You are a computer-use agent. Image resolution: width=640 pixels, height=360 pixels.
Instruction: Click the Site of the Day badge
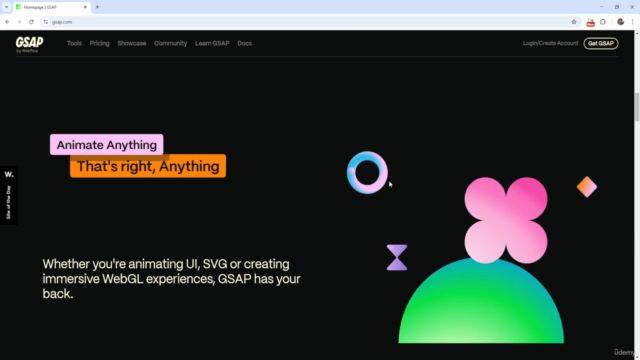(x=9, y=195)
